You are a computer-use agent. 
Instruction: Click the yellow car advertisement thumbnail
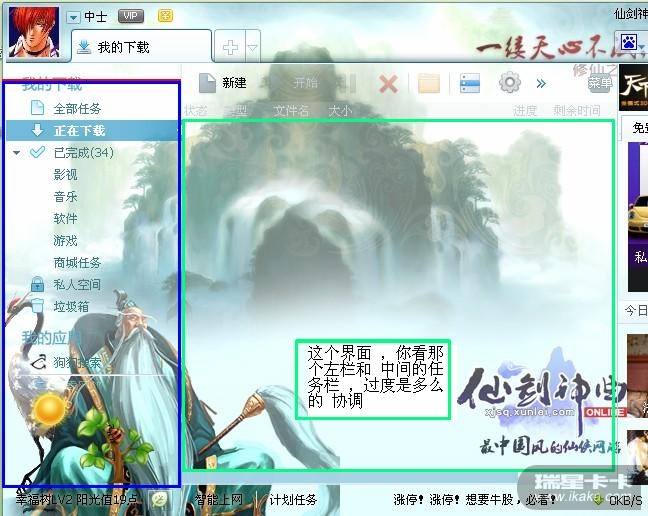tap(637, 217)
